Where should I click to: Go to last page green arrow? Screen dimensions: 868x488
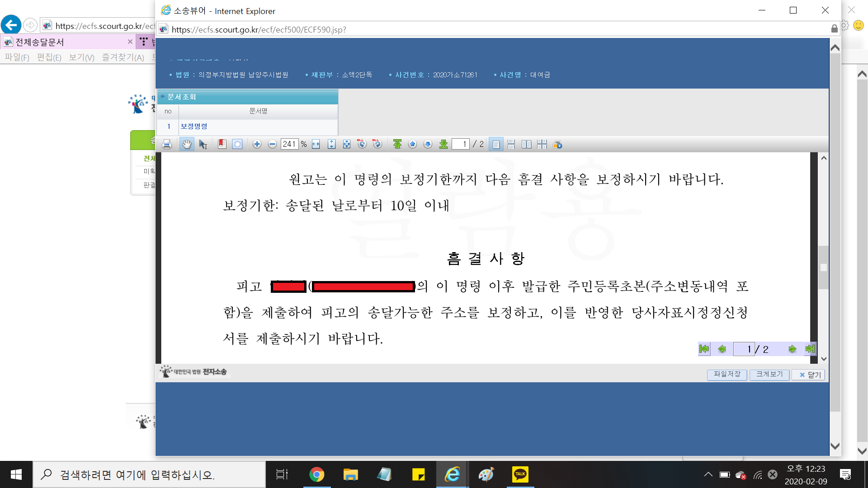pyautogui.click(x=443, y=144)
